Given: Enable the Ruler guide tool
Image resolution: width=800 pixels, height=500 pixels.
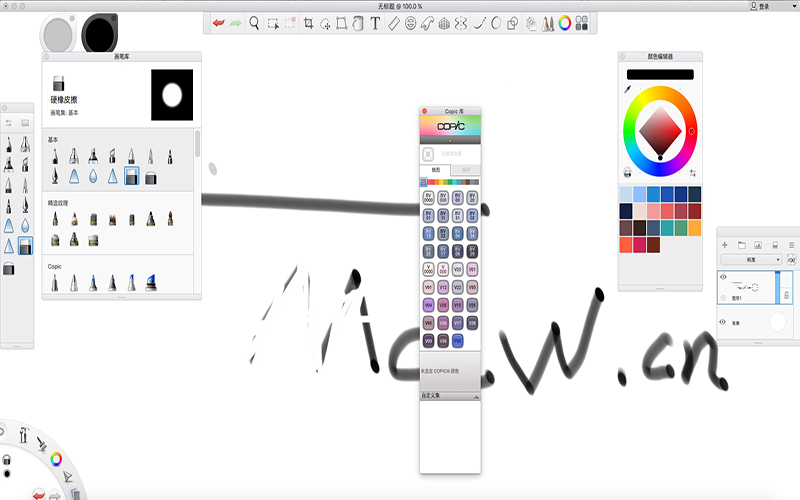Looking at the screenshot, I should (393, 23).
